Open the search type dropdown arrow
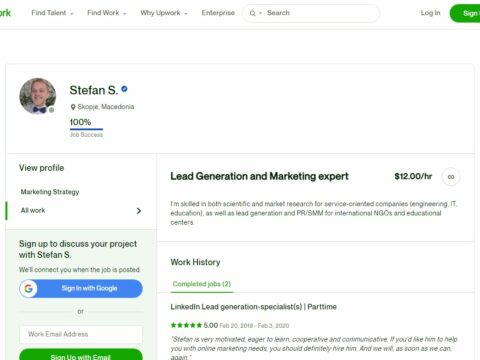 tap(260, 13)
